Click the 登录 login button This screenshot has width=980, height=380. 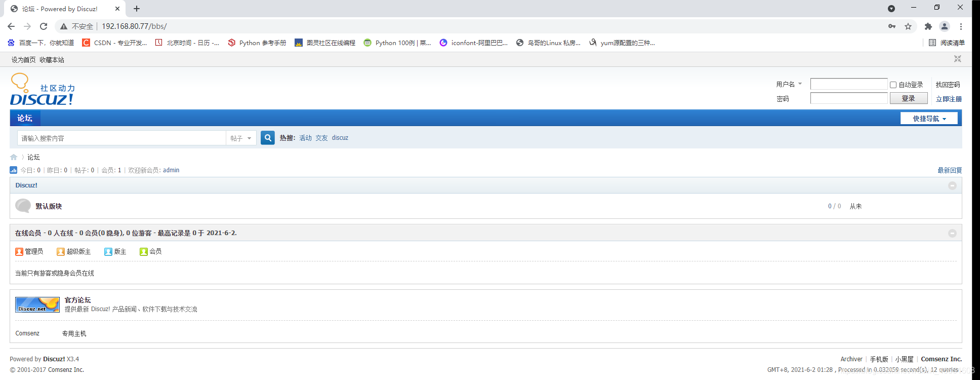click(x=909, y=98)
